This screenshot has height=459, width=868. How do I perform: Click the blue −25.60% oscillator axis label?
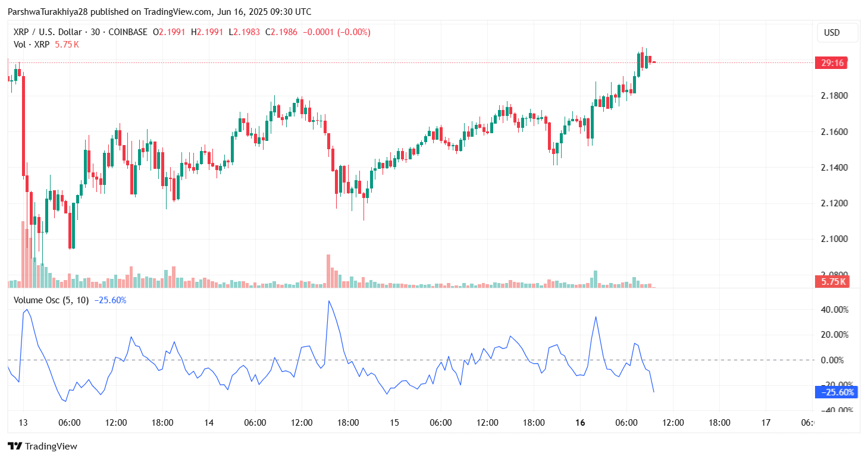click(x=837, y=392)
